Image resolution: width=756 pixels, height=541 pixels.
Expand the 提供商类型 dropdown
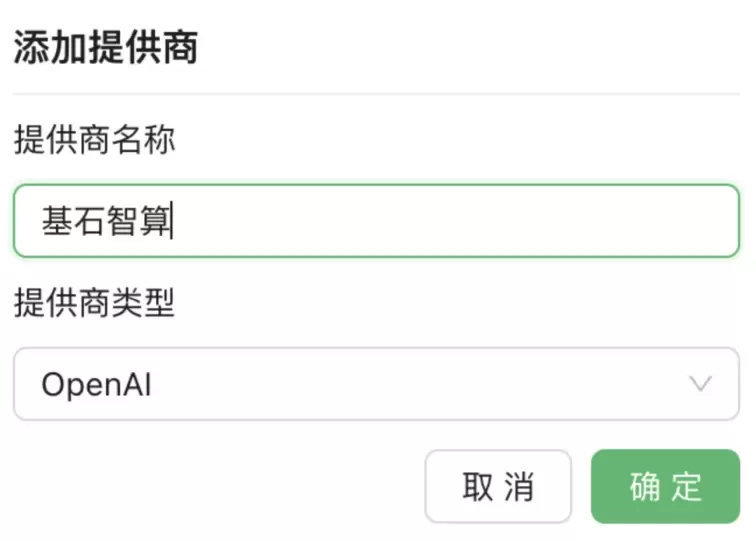point(376,384)
